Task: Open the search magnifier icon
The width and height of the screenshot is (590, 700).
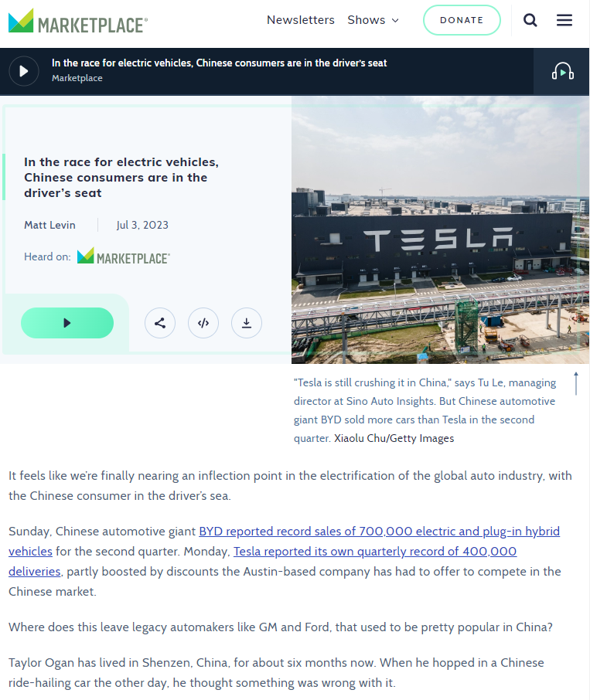Action: point(530,20)
